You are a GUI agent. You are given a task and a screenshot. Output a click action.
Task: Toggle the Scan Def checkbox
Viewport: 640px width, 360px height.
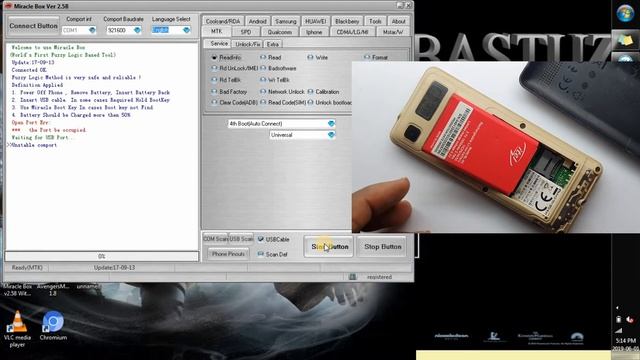pyautogui.click(x=261, y=254)
